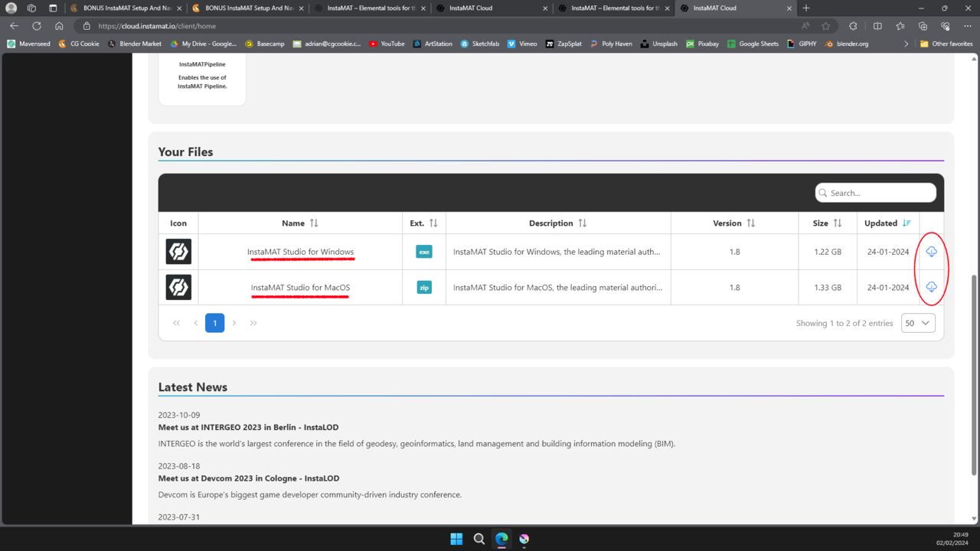Open Edge browser from the taskbar
Image resolution: width=980 pixels, height=551 pixels.
501,539
